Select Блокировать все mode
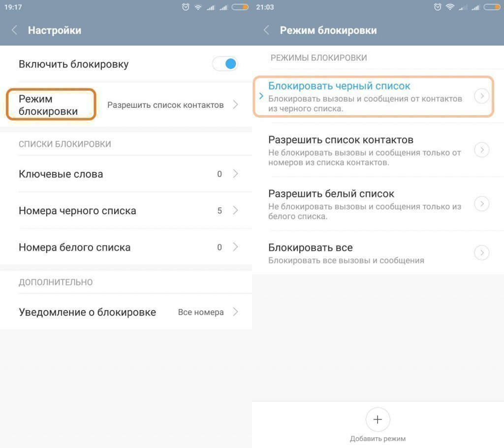The width and height of the screenshot is (504, 448). [378, 253]
